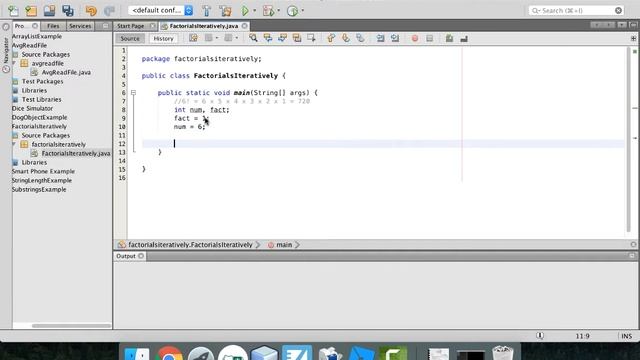The height and width of the screenshot is (360, 640).
Task: Click the Clean and Build Project icon
Action: coord(225,11)
